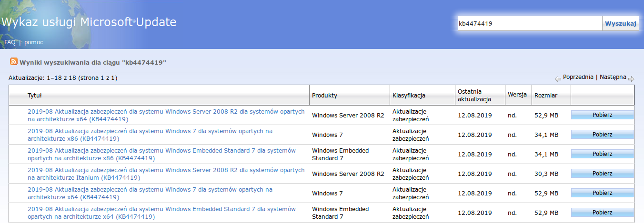Click Aktualizacje zabezpieczeń cell in Windows 7 x86 row
644x223 pixels.
(x=411, y=135)
